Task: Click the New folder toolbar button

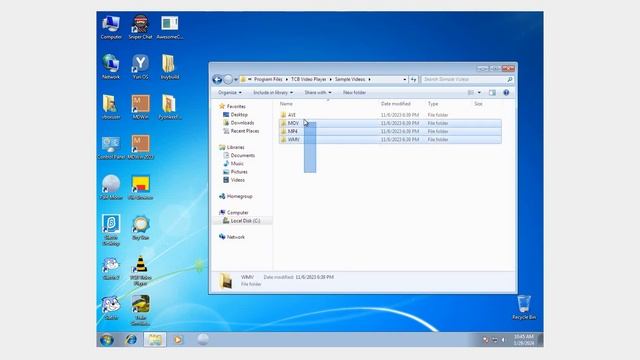Action: (354, 93)
